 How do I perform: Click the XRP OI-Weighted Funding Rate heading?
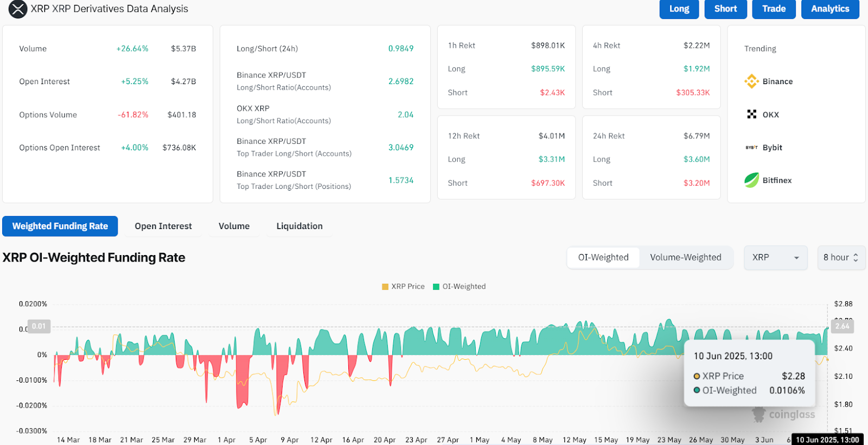click(94, 258)
